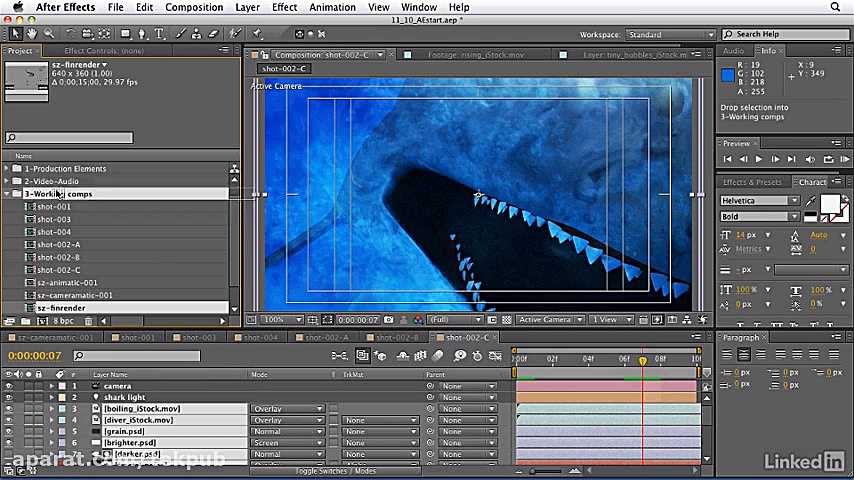
Task: Switch to the Audio panel tab
Action: (x=733, y=50)
